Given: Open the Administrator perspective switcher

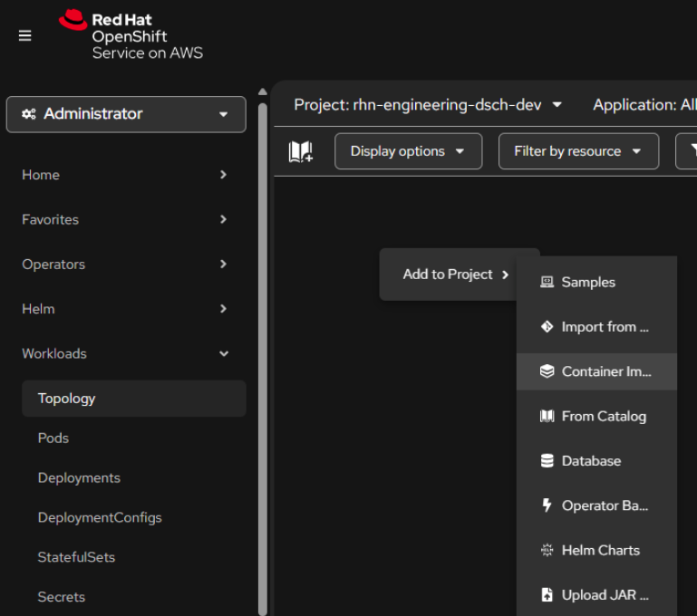Looking at the screenshot, I should [126, 114].
